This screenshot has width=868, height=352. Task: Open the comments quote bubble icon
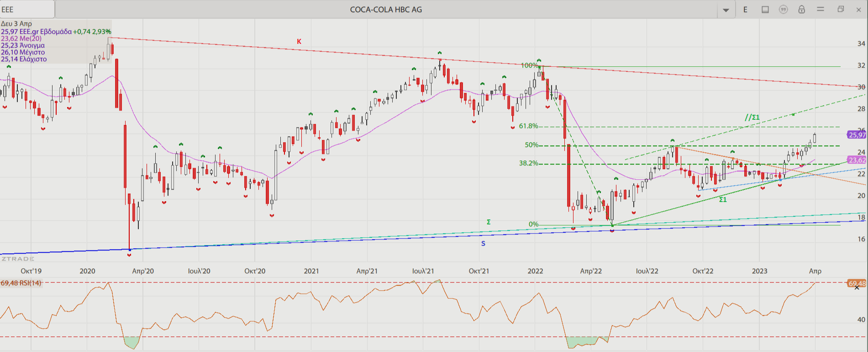tap(784, 10)
